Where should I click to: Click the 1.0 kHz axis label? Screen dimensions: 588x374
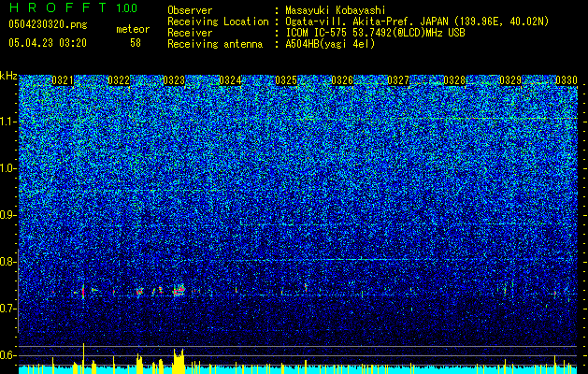[7, 168]
